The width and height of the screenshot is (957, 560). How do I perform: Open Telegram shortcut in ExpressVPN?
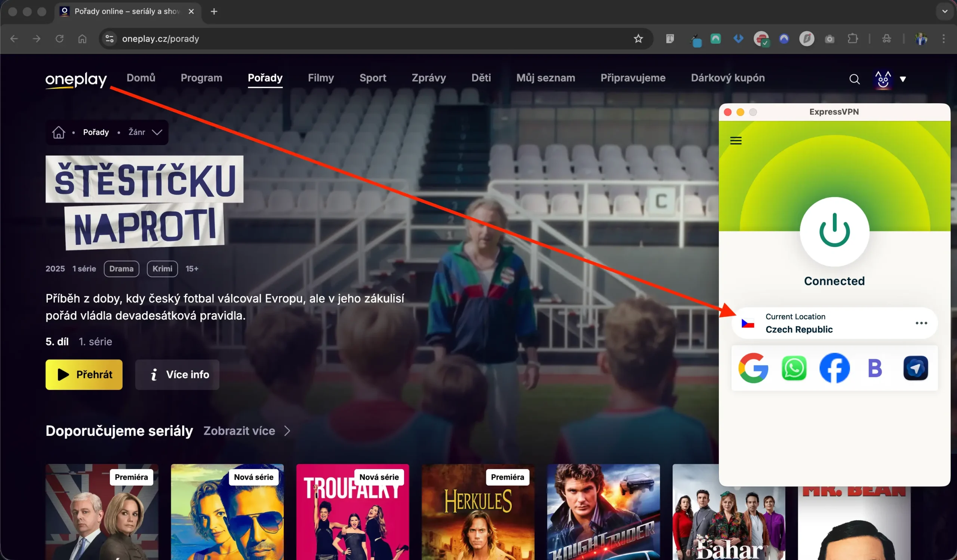point(916,367)
